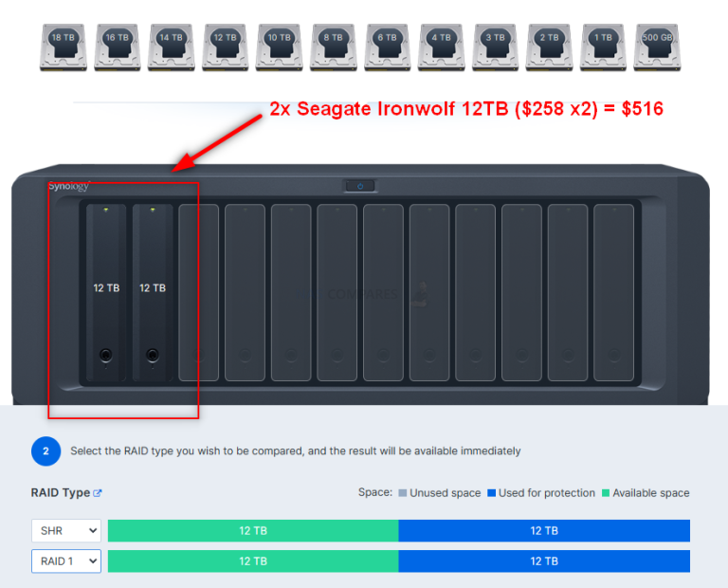Screen dimensions: 728x588
Task: Click the step 2 circle badge
Action: (x=45, y=451)
